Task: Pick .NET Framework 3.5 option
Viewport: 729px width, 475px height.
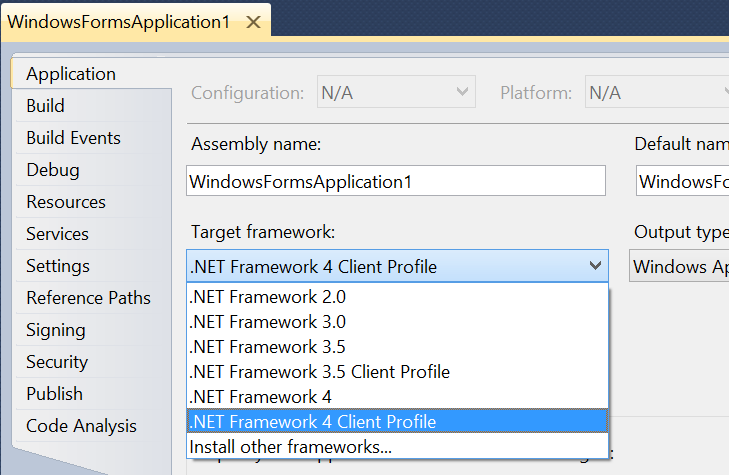Action: tap(398, 347)
